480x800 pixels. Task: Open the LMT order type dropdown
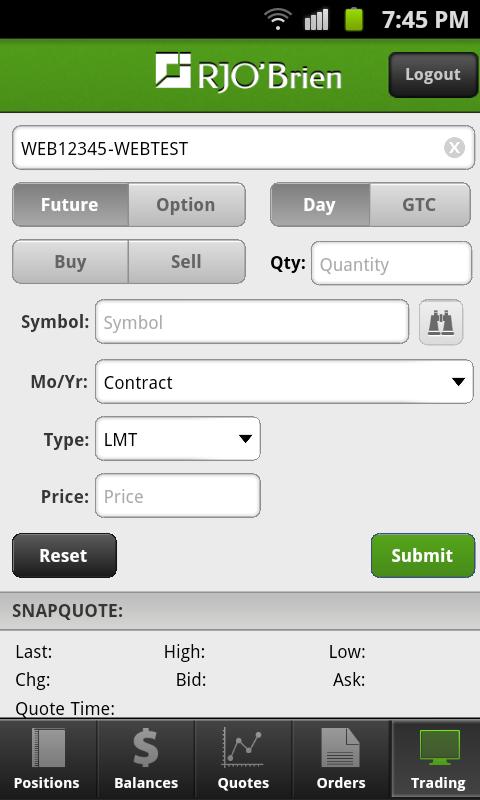tap(178, 439)
